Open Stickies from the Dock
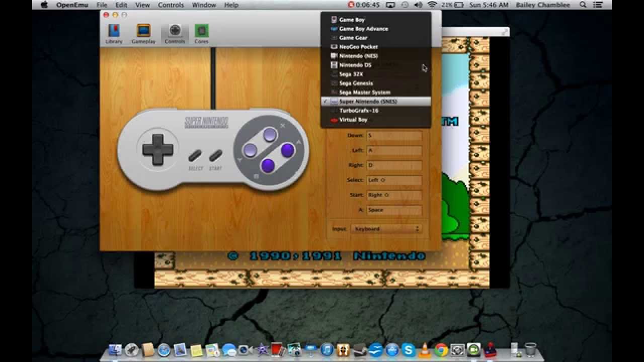 (x=196, y=349)
